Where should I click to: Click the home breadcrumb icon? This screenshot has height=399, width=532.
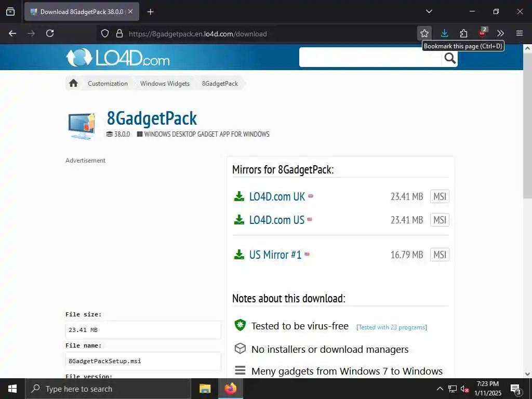tap(73, 83)
